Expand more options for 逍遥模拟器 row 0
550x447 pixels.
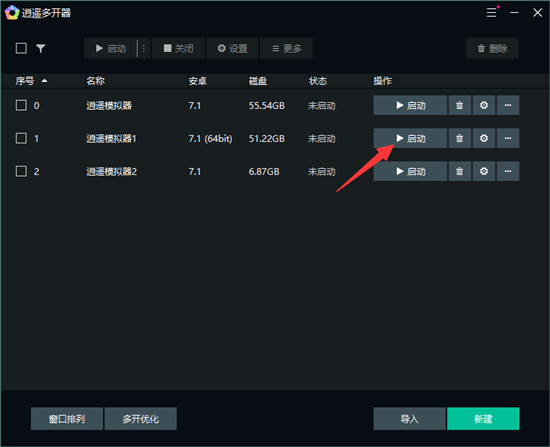tap(508, 105)
